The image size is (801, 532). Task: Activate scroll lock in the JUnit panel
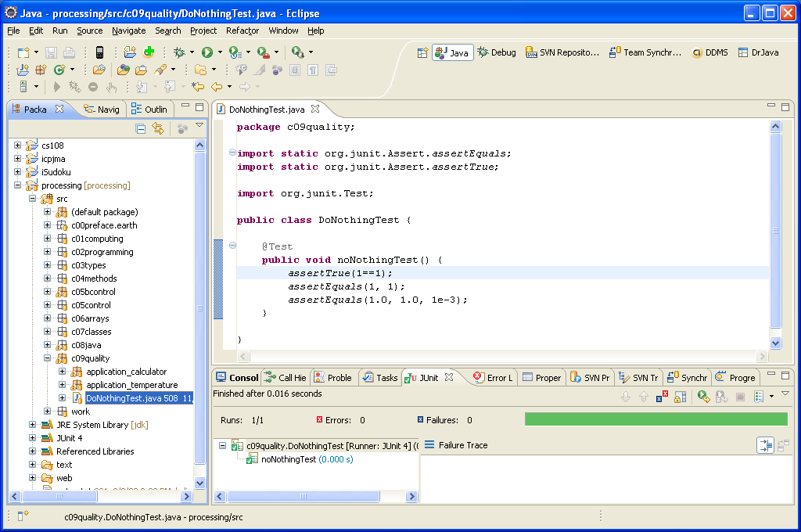tap(681, 397)
